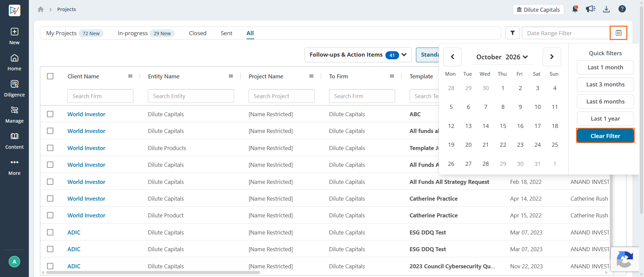644x277 pixels.
Task: Open the October 2026 month-year dropdown
Action: [502, 57]
